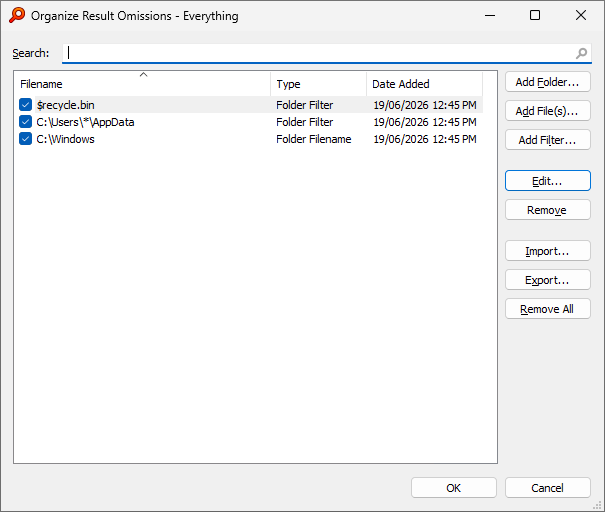
Task: Click the Folder Filename type cell
Action: tap(314, 139)
